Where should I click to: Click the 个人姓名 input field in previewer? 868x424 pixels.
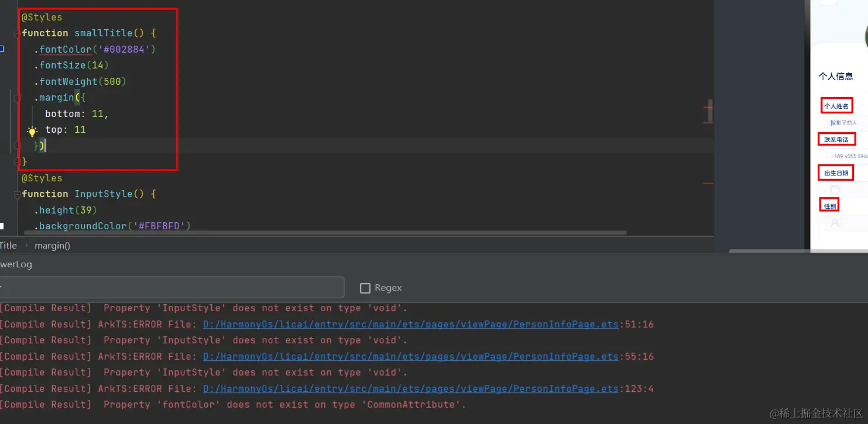click(845, 123)
